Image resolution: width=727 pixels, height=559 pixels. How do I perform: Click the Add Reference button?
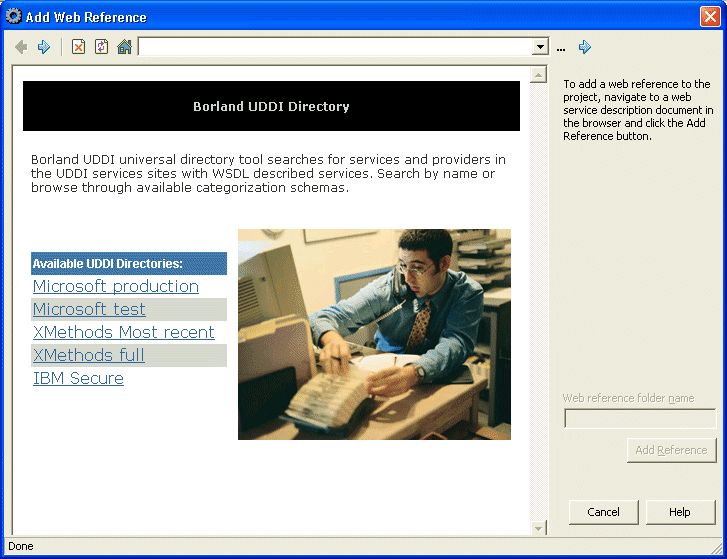coord(671,450)
